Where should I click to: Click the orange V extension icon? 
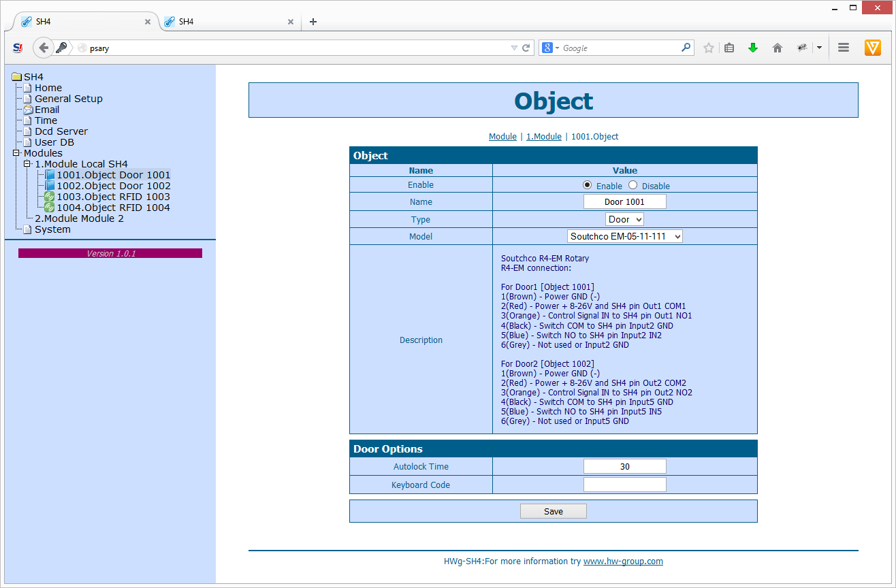[873, 48]
